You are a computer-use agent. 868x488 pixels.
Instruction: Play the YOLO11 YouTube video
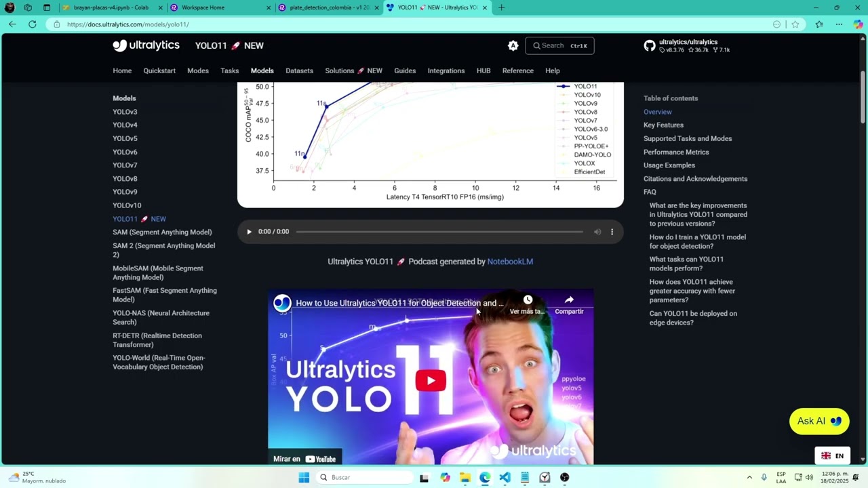click(x=431, y=380)
